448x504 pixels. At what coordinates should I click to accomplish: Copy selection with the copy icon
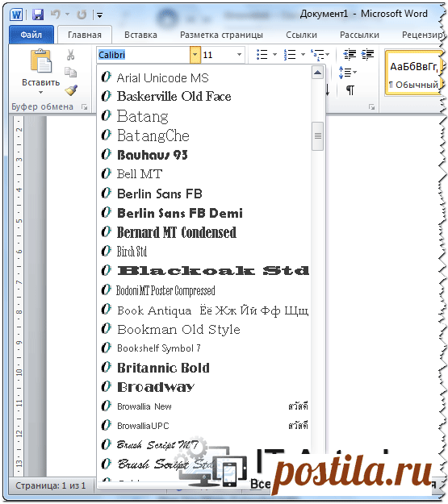[x=70, y=73]
